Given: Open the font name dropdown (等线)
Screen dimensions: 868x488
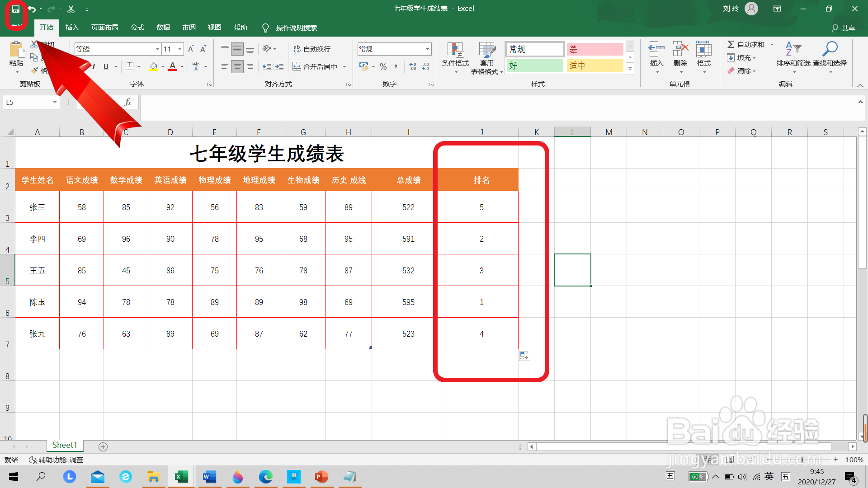Looking at the screenshot, I should coord(158,49).
